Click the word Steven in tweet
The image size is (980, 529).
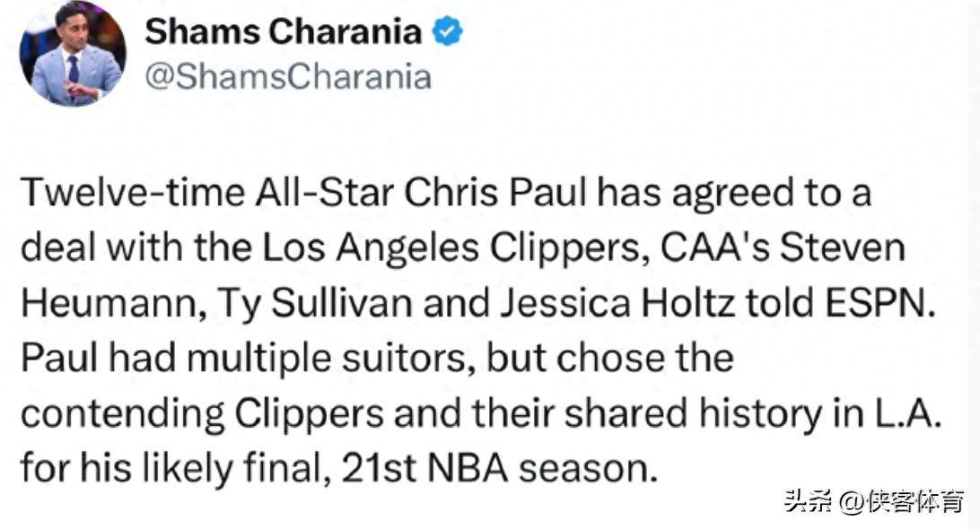843,247
